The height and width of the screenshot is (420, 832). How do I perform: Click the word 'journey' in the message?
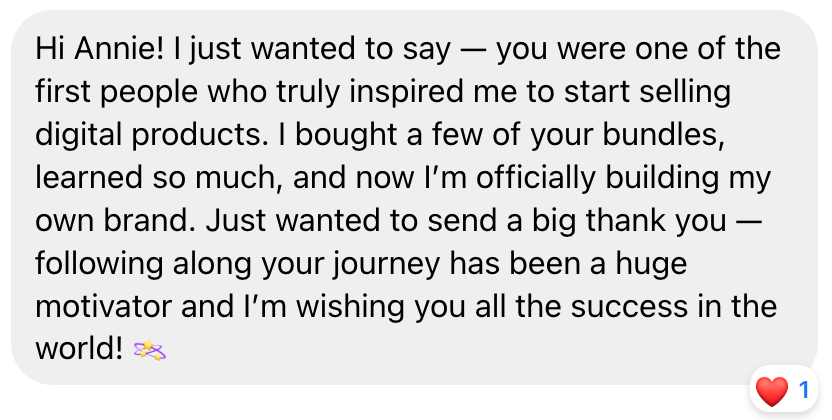(x=387, y=264)
